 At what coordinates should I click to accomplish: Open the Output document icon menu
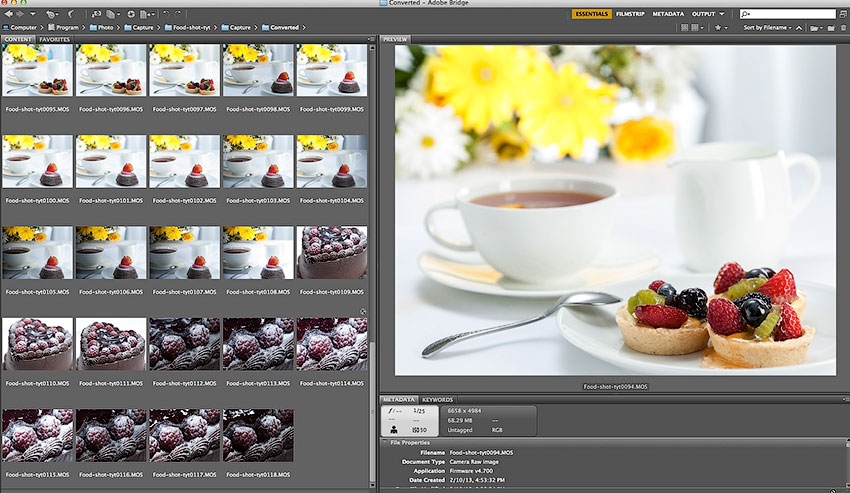(147, 14)
